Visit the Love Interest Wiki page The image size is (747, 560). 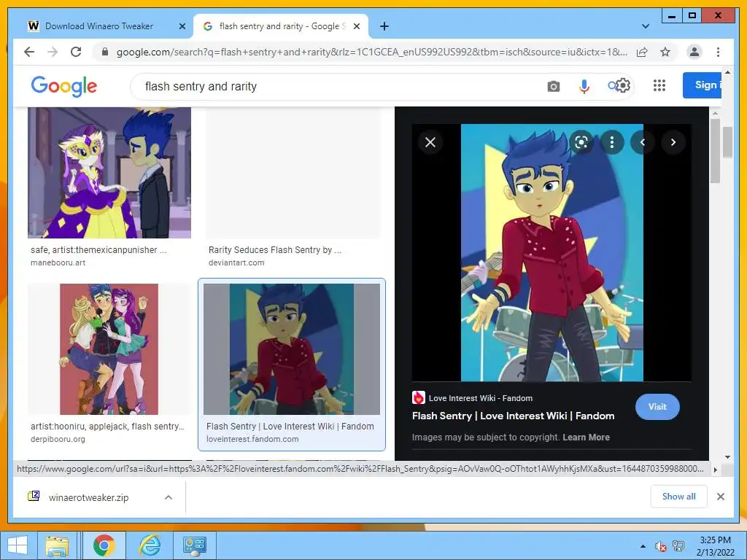click(x=657, y=407)
